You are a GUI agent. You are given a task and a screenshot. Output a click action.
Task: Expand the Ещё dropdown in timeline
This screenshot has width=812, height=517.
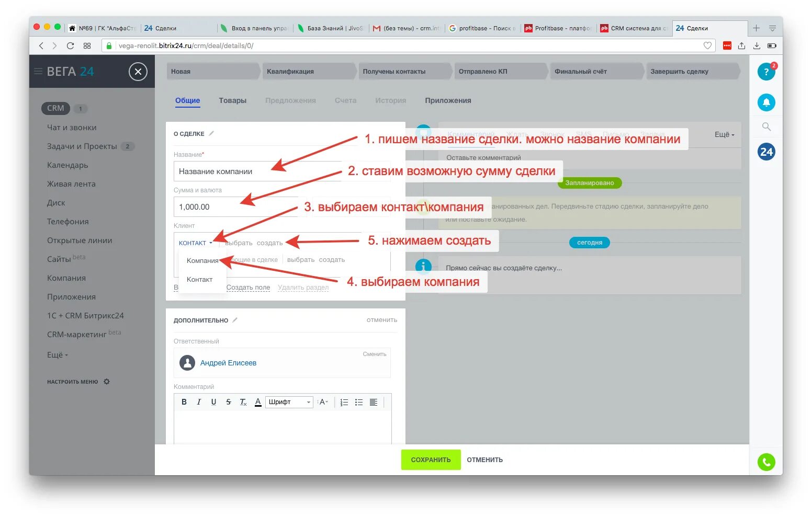point(725,135)
